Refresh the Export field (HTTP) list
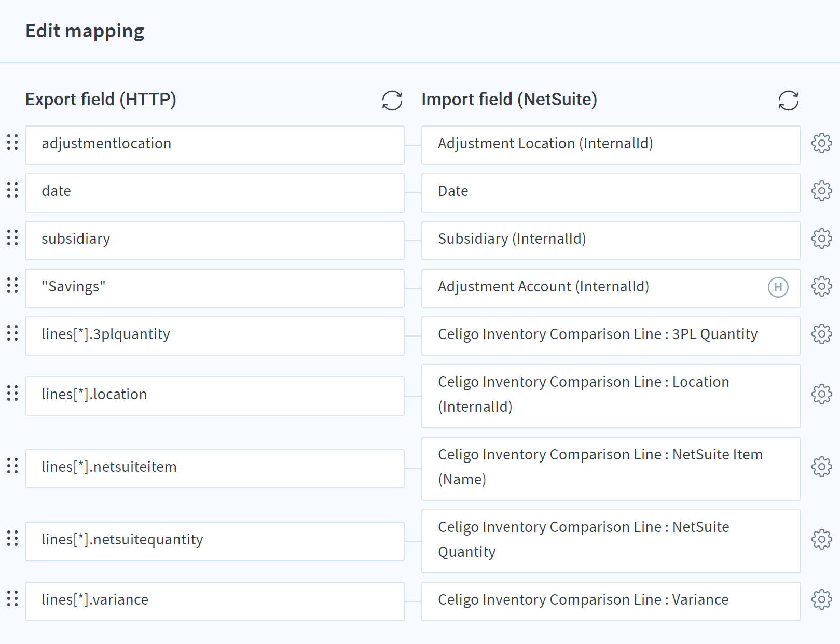This screenshot has height=644, width=840. pyautogui.click(x=392, y=101)
